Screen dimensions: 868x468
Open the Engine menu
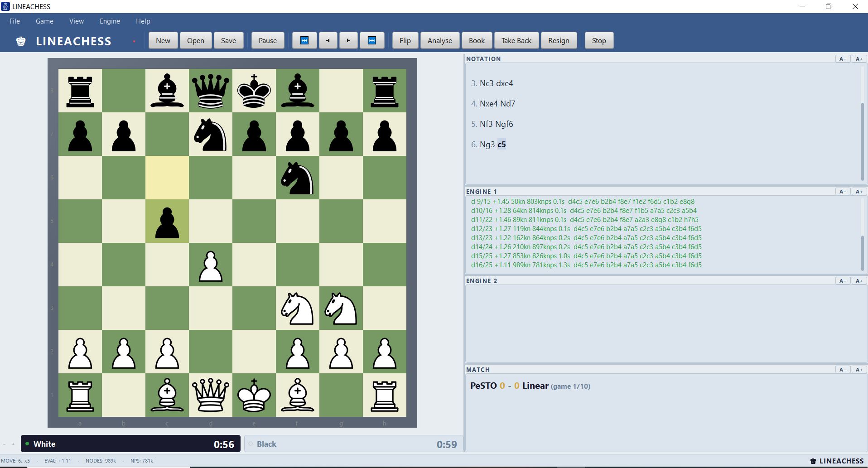pos(109,21)
